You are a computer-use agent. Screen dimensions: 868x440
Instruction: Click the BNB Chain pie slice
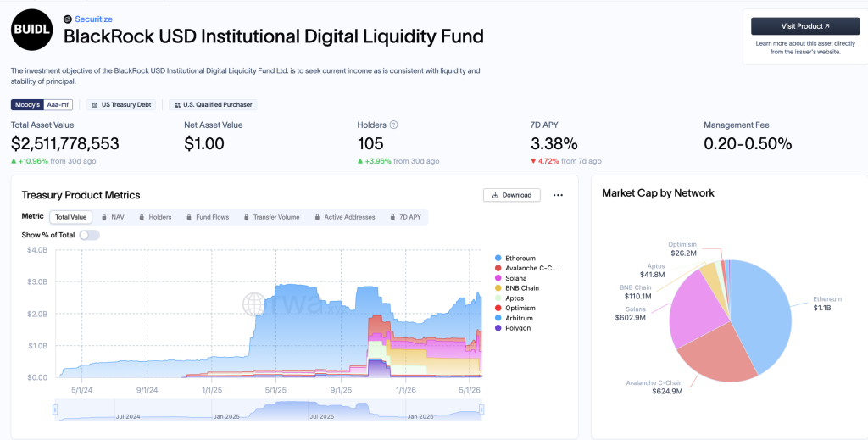tap(709, 275)
